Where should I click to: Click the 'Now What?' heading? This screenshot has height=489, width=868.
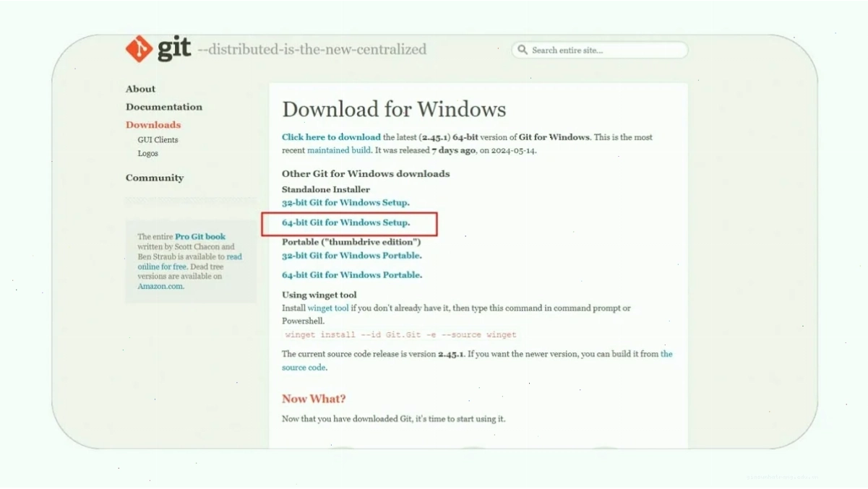[314, 399]
